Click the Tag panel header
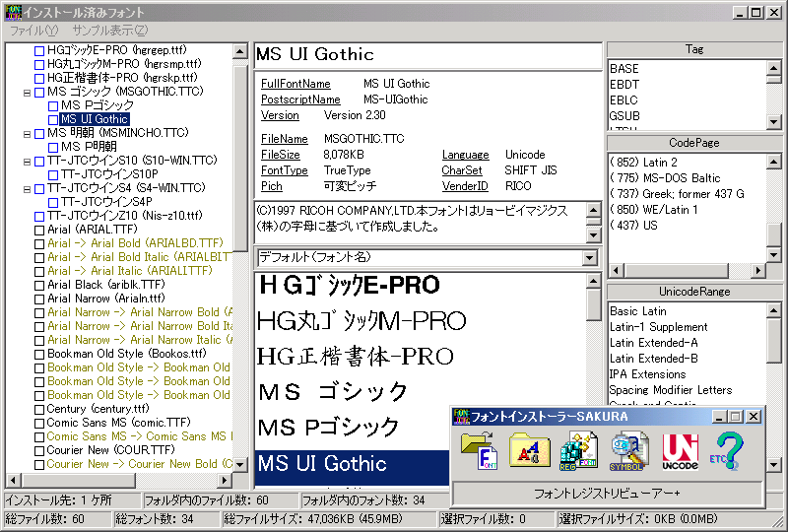The width and height of the screenshot is (788, 532). coord(694,49)
